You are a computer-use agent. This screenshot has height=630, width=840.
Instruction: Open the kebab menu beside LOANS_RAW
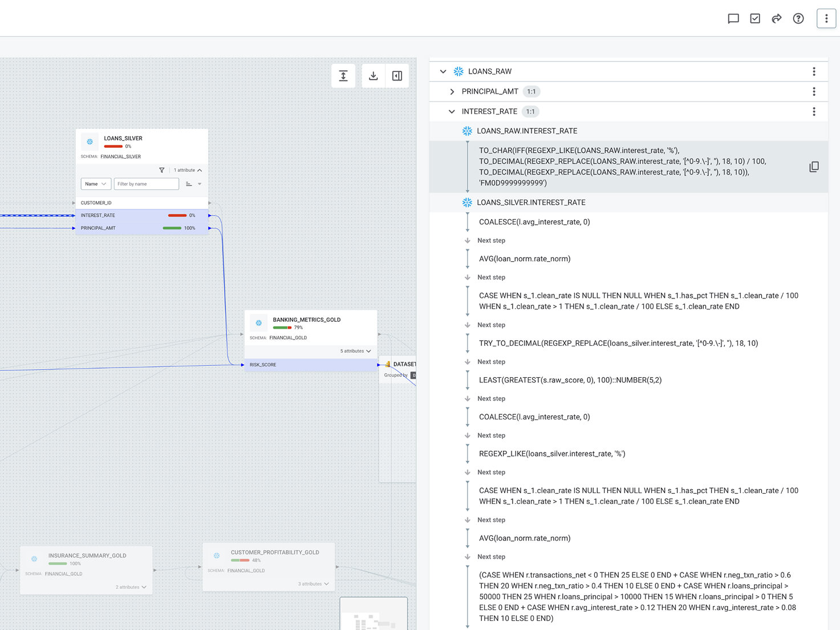pos(814,71)
